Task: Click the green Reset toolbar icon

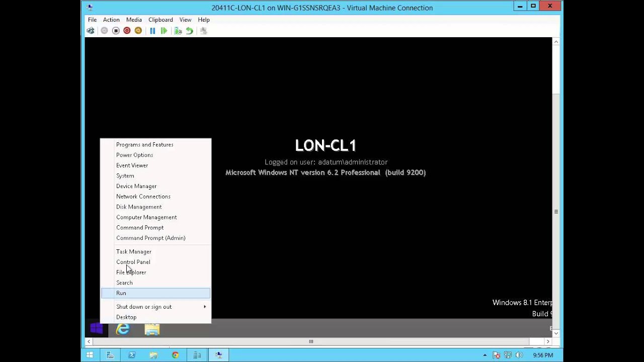Action: tap(164, 31)
